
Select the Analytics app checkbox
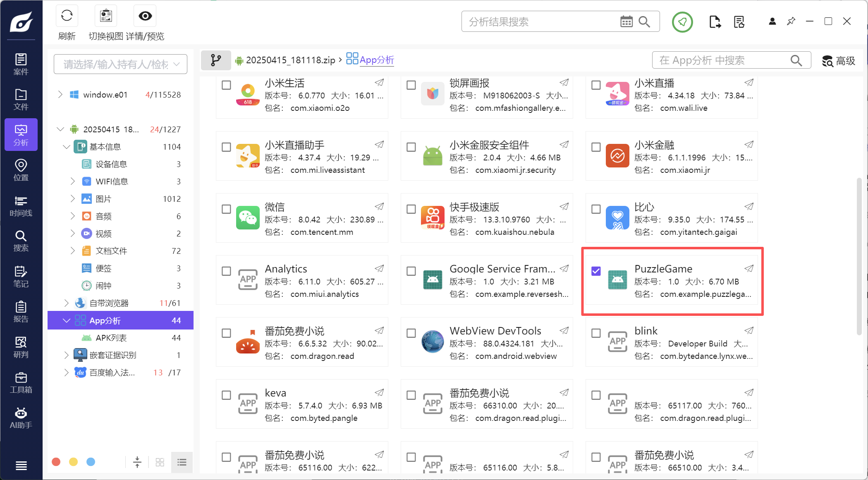point(226,271)
